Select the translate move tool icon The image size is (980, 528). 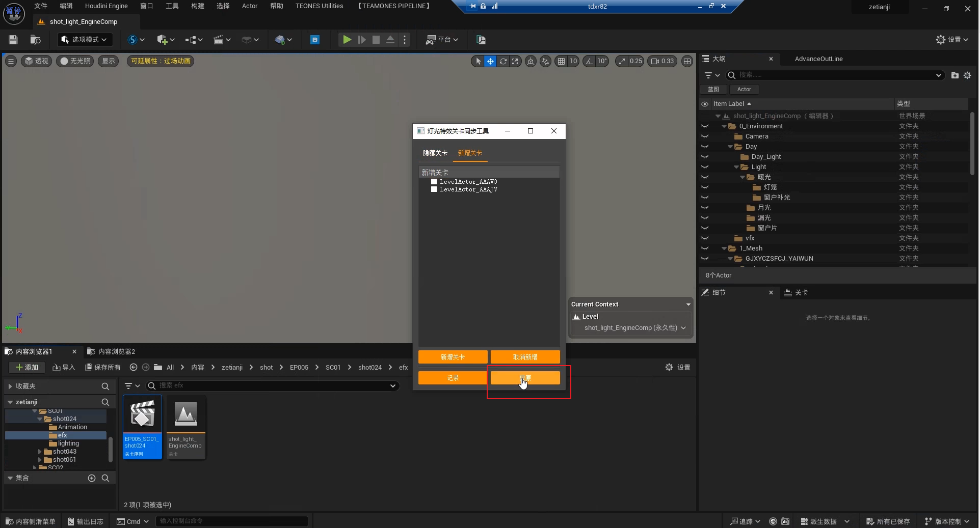click(x=490, y=61)
